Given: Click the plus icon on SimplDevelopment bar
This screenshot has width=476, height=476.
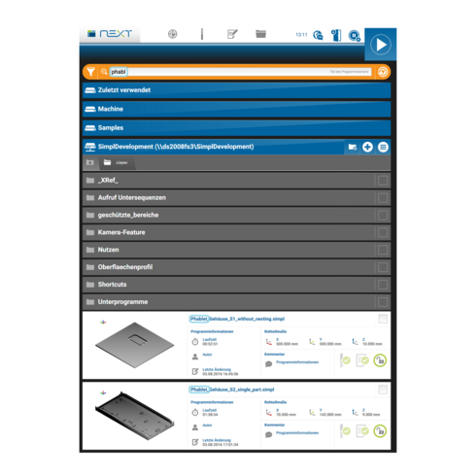Looking at the screenshot, I should pos(367,147).
